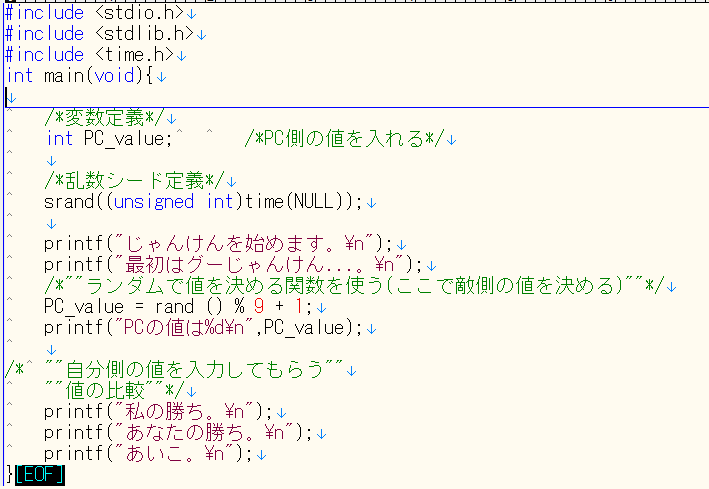Click printf 'あなたの勝ち。' line
The width and height of the screenshot is (709, 489).
pyautogui.click(x=179, y=433)
